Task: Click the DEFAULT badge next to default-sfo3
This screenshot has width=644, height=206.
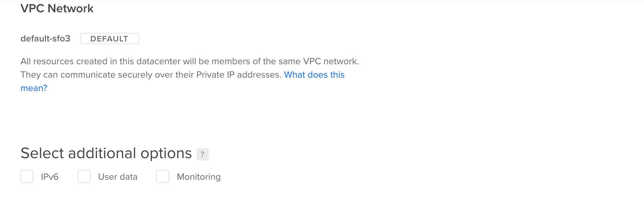Action: [x=109, y=38]
